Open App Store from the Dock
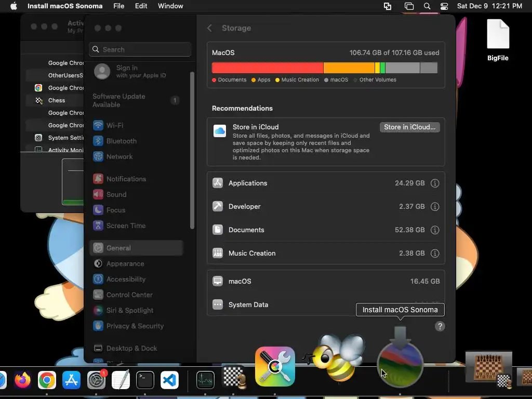This screenshot has height=399, width=532. (x=71, y=380)
